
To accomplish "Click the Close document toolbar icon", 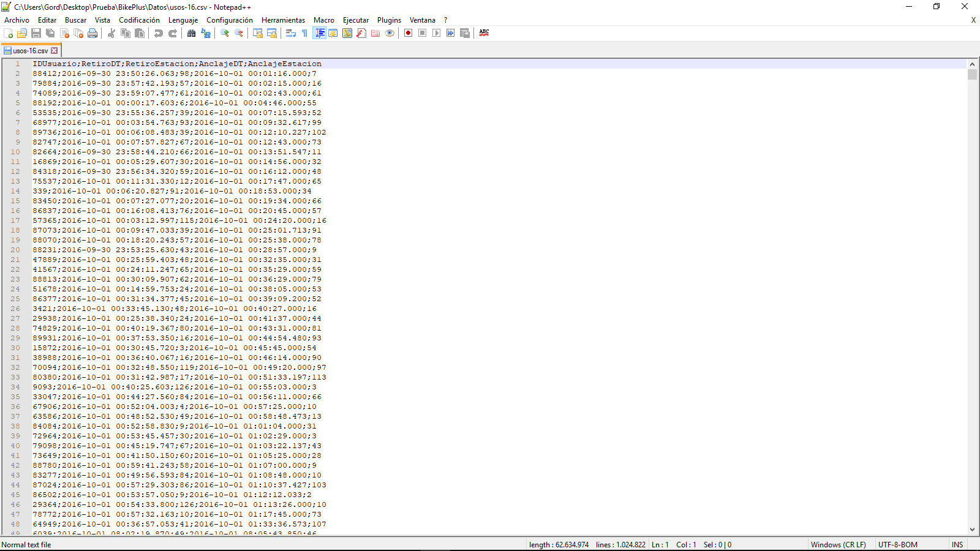I will point(64,33).
